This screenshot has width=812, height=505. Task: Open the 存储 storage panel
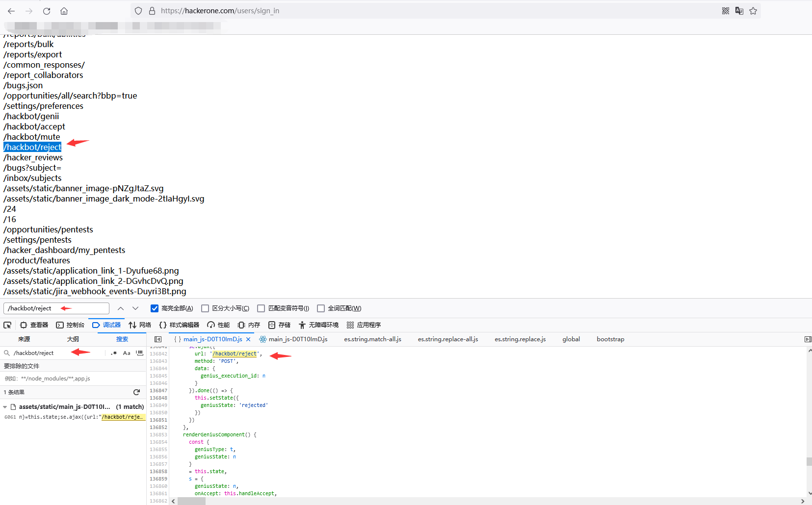[279, 325]
